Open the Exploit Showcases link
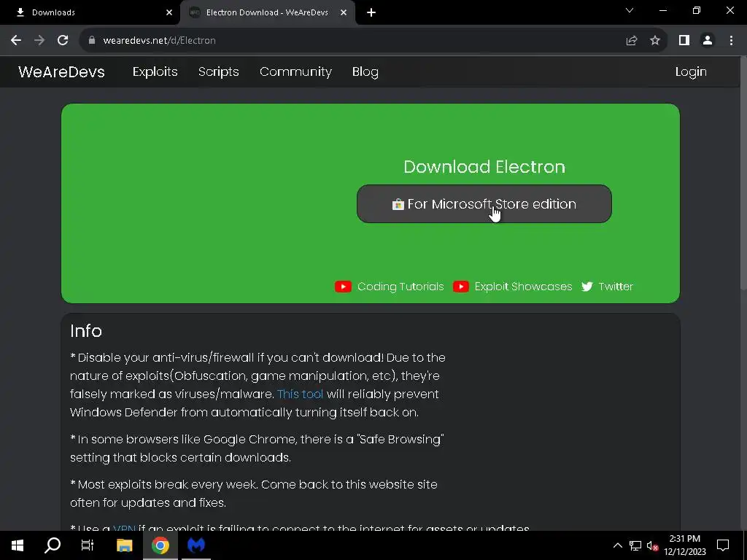Screen dimensions: 747x560 [x=523, y=286]
